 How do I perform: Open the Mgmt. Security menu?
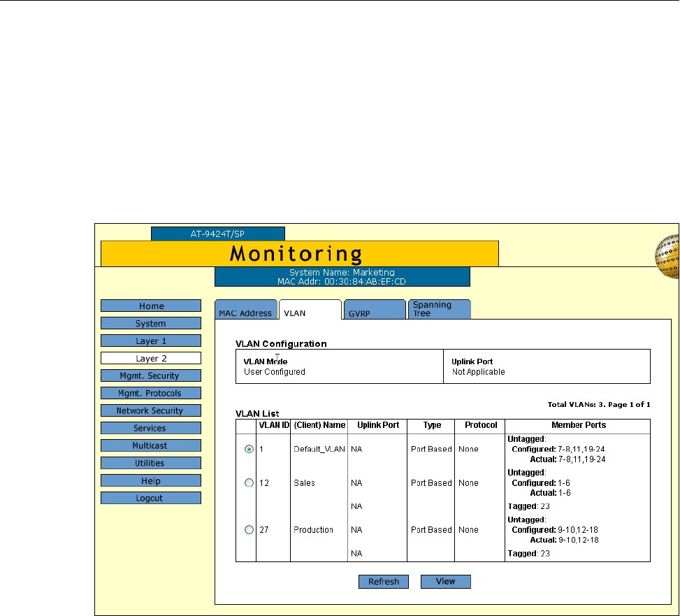(151, 375)
